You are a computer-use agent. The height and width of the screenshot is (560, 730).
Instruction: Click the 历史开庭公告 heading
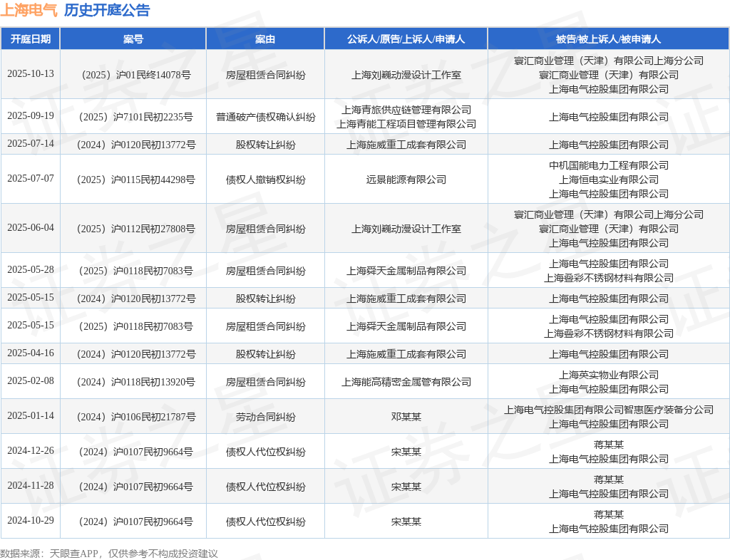click(107, 10)
